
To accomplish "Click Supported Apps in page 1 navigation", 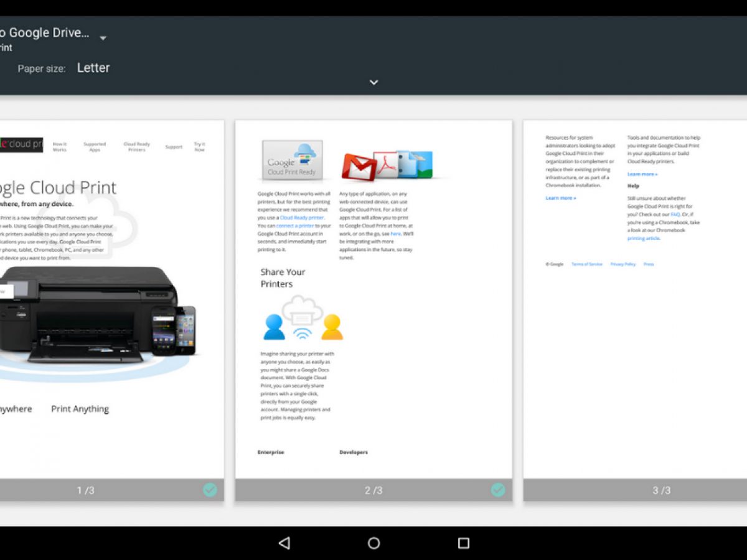I will (95, 147).
